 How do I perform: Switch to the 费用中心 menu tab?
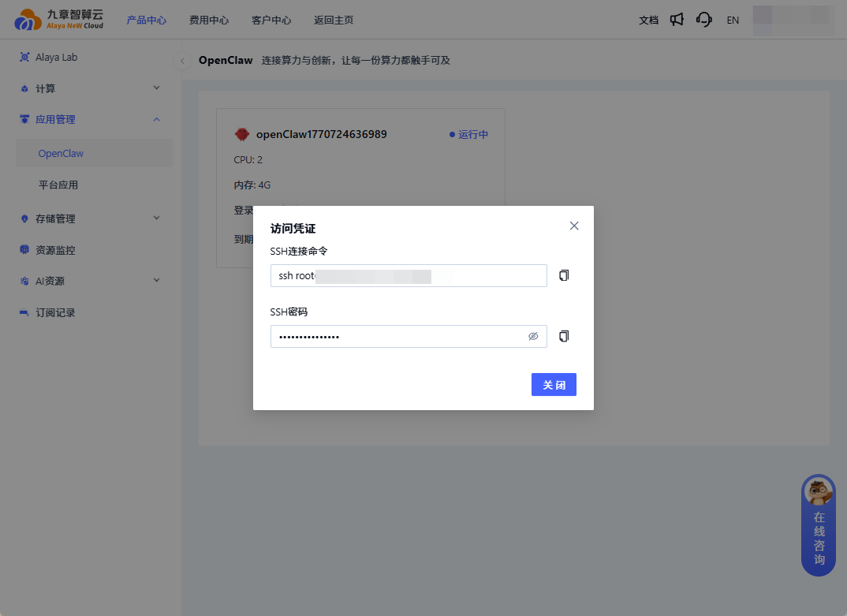coord(208,20)
